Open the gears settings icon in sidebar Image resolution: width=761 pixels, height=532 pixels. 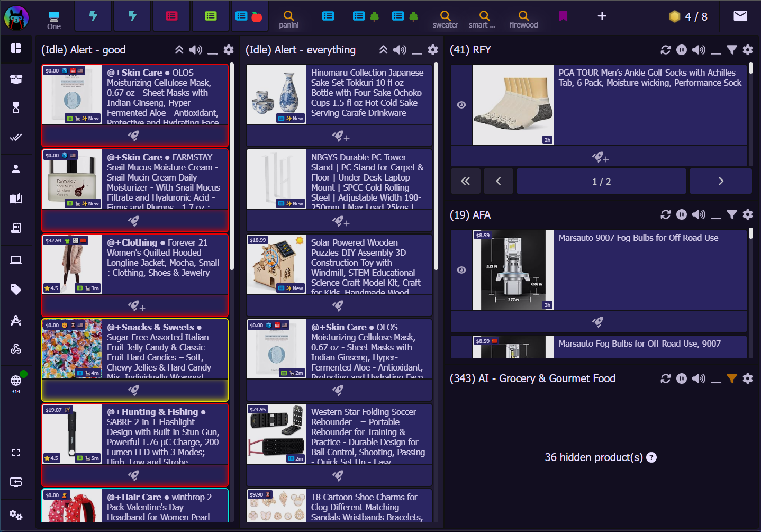coord(16,515)
